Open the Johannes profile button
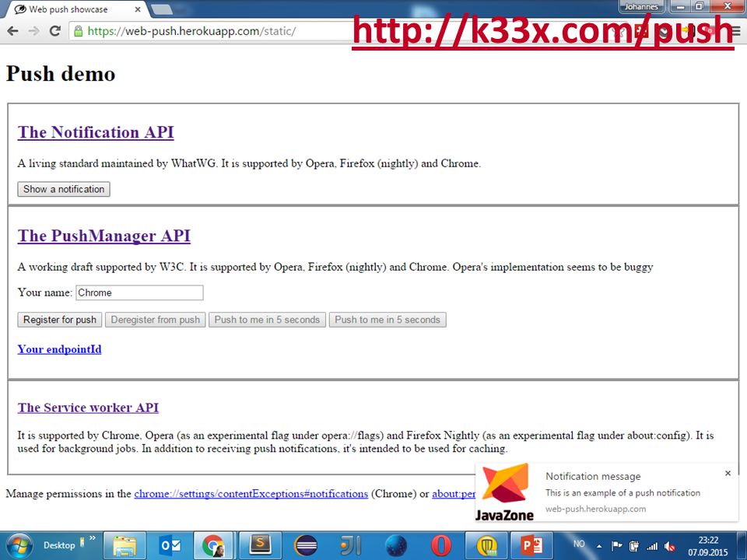This screenshot has width=747, height=560. tap(641, 7)
